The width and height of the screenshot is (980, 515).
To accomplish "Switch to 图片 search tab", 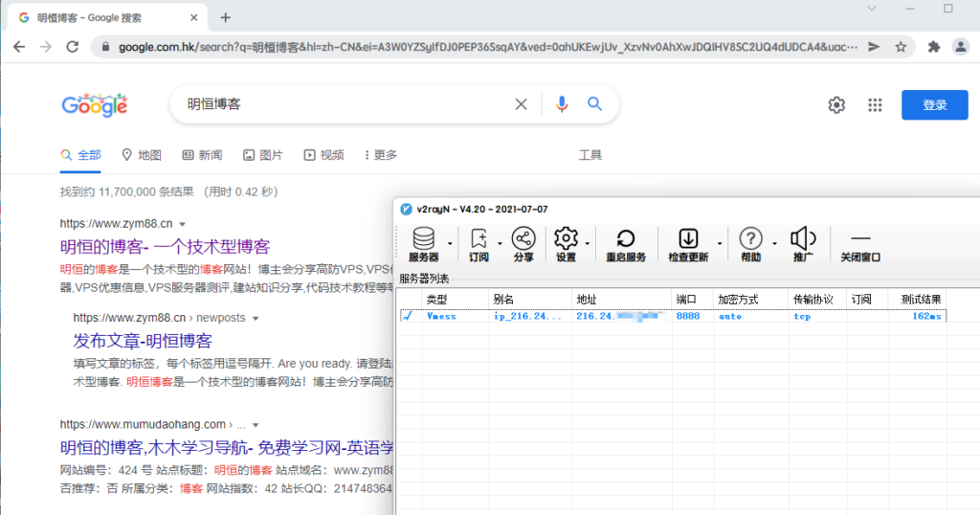I will coord(263,155).
